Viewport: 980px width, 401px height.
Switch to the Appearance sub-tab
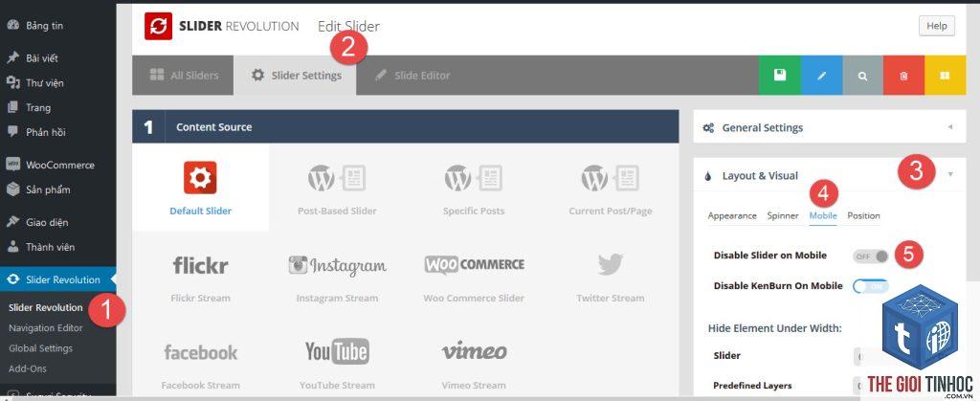pyautogui.click(x=732, y=215)
